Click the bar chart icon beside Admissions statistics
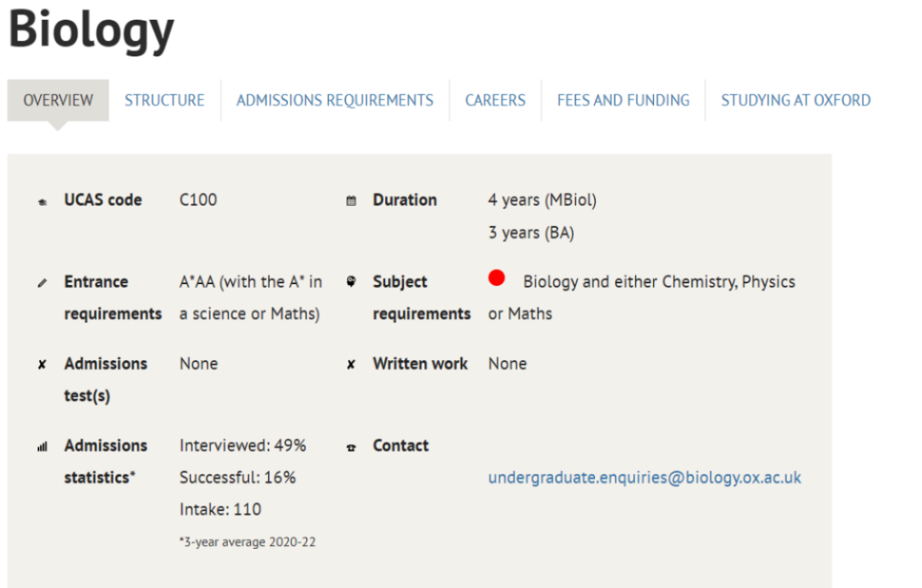This screenshot has height=588, width=922. [43, 446]
